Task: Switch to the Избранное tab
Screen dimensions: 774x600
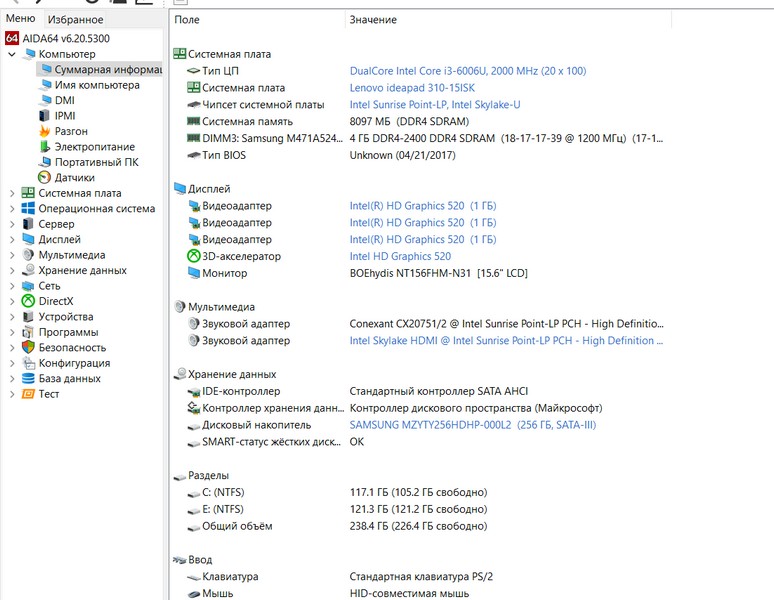Action: [75, 19]
